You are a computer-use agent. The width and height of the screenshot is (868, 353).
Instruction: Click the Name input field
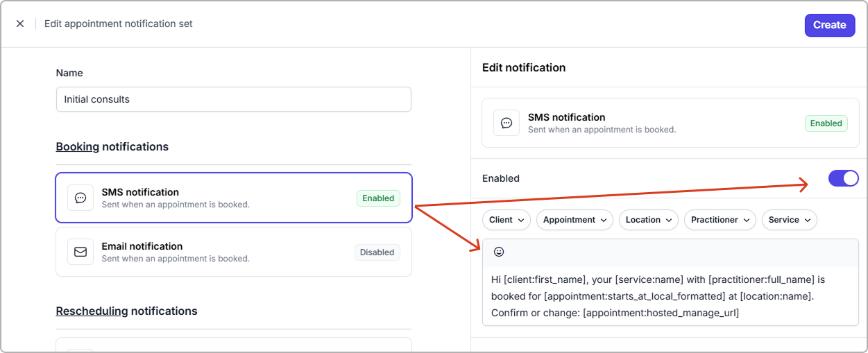tap(234, 99)
